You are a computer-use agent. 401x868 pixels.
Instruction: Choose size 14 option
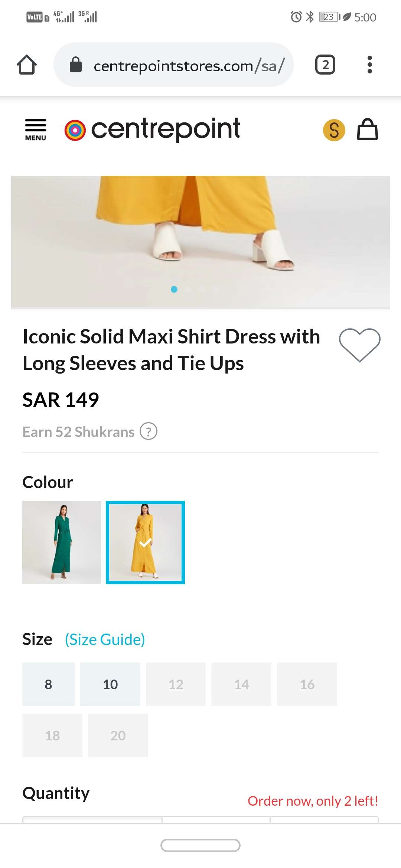[241, 684]
